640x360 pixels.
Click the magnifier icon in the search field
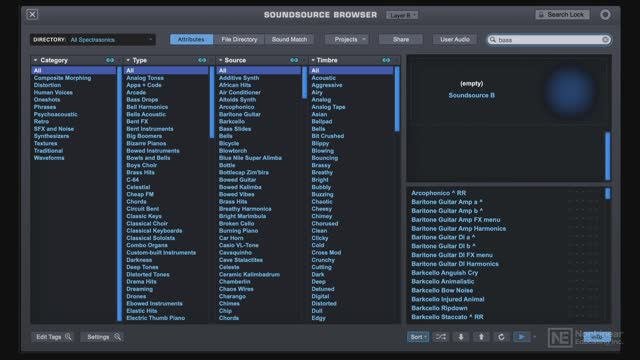(493, 40)
